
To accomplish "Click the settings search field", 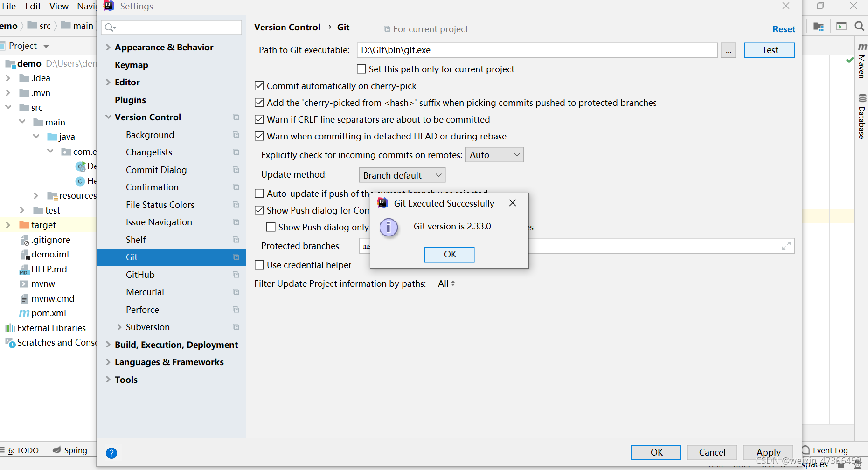I will pos(172,27).
